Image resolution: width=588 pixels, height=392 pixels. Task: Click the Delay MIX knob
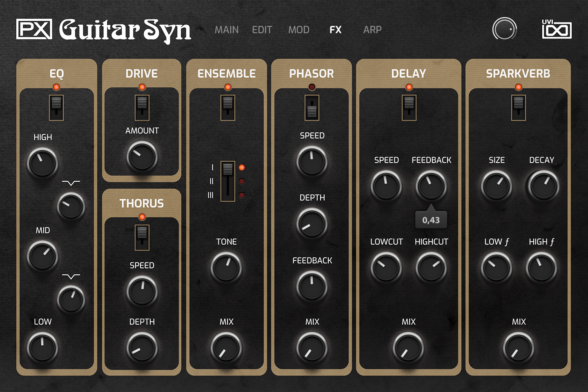408,347
